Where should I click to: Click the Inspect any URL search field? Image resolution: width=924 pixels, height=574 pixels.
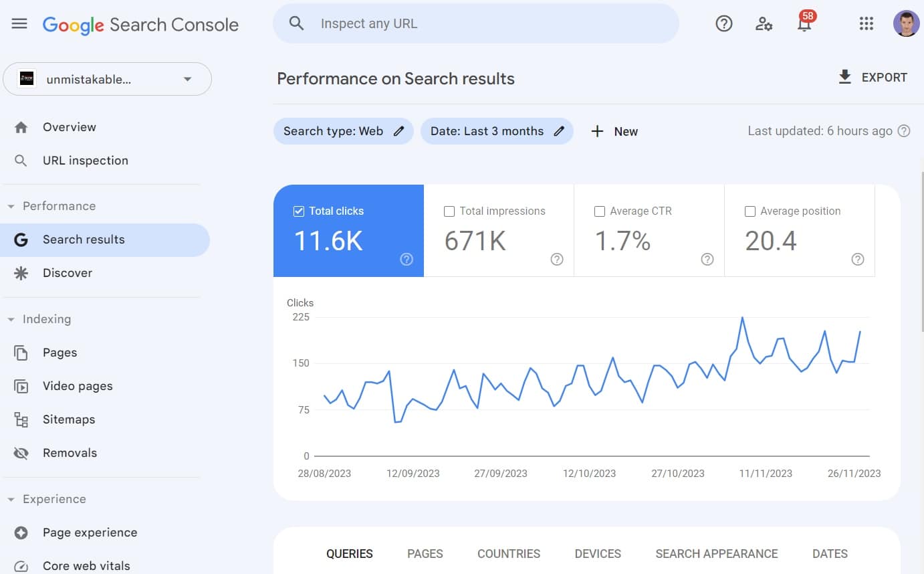click(x=475, y=23)
